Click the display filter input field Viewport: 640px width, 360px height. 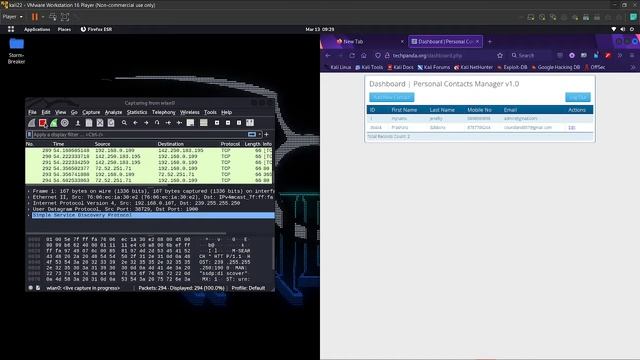[x=139, y=134]
